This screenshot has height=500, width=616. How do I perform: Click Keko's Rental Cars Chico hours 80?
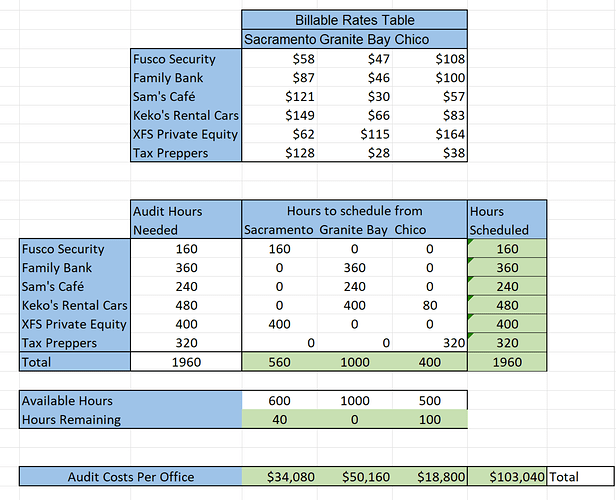coord(430,305)
